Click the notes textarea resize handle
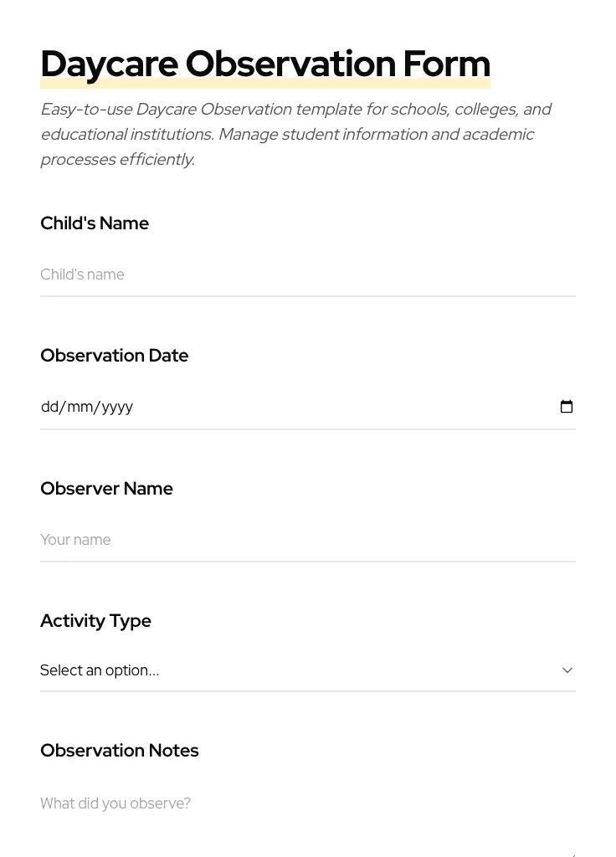Screen dimensions: 616x857 [572, 853]
